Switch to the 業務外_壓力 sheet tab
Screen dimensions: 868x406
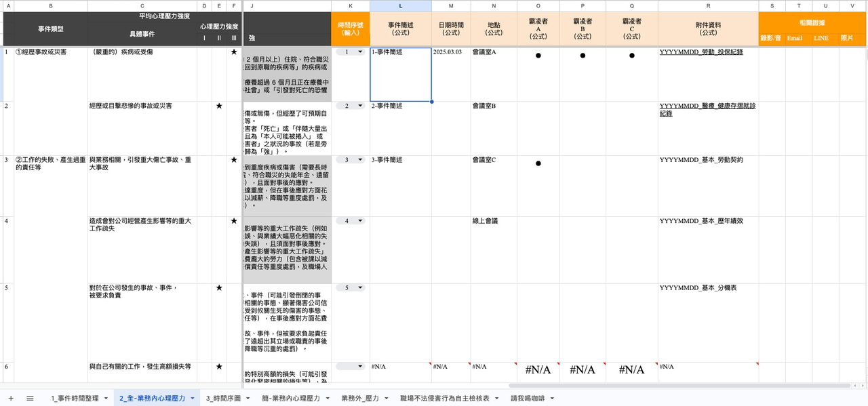click(359, 399)
